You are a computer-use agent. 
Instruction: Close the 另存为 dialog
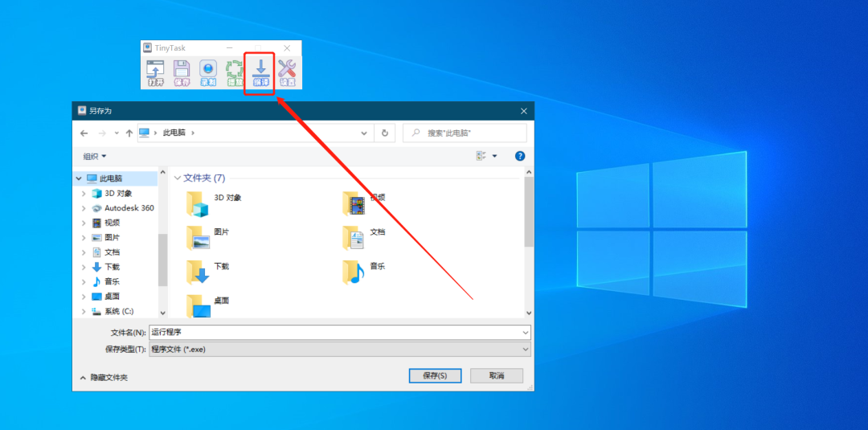pos(524,111)
